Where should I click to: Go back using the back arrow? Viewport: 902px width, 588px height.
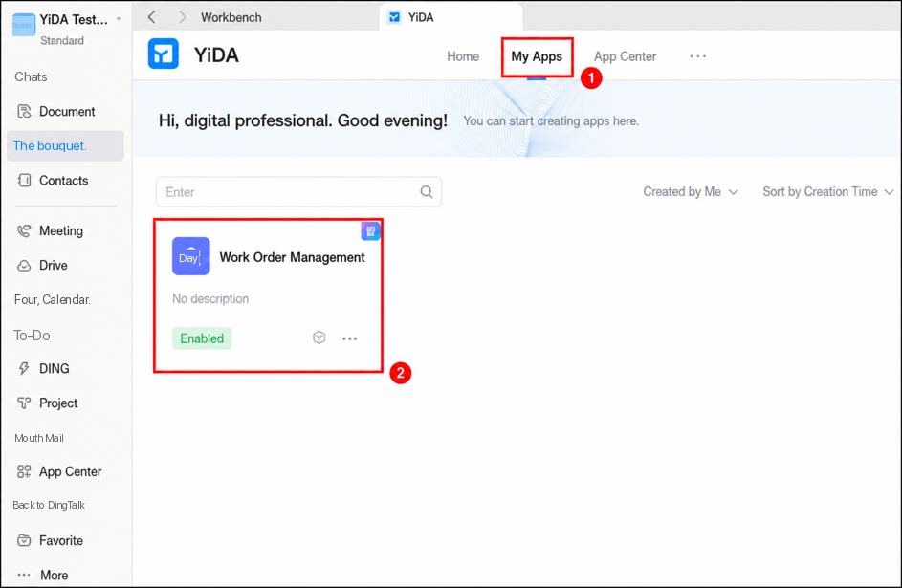click(152, 17)
